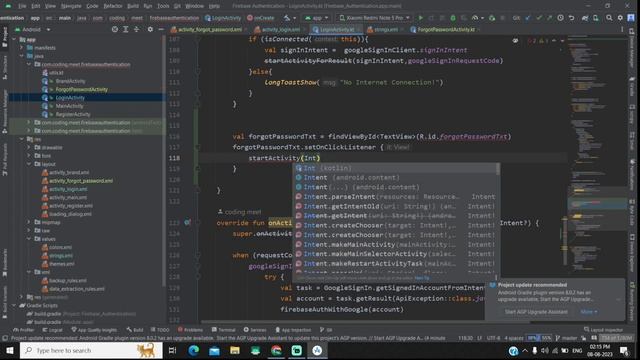Select Intent (android.content) completion suggestion
This screenshot has width=640, height=360.
coord(395,178)
